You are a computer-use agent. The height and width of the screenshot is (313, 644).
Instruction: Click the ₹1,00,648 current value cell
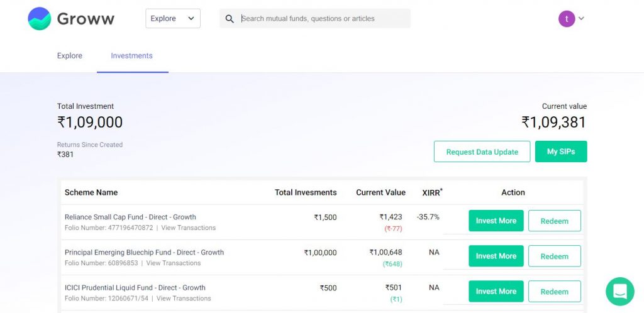(386, 252)
